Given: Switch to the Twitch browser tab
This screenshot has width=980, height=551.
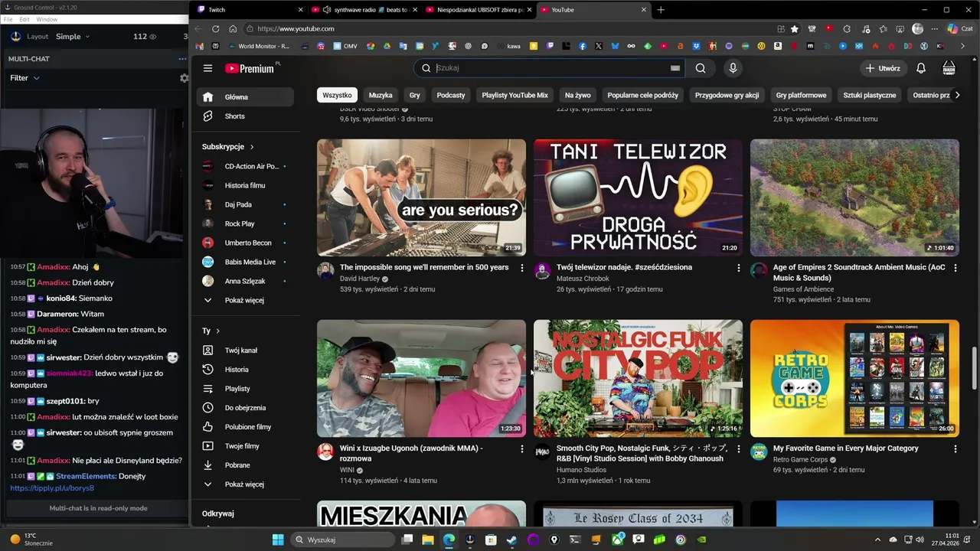Looking at the screenshot, I should click(249, 10).
